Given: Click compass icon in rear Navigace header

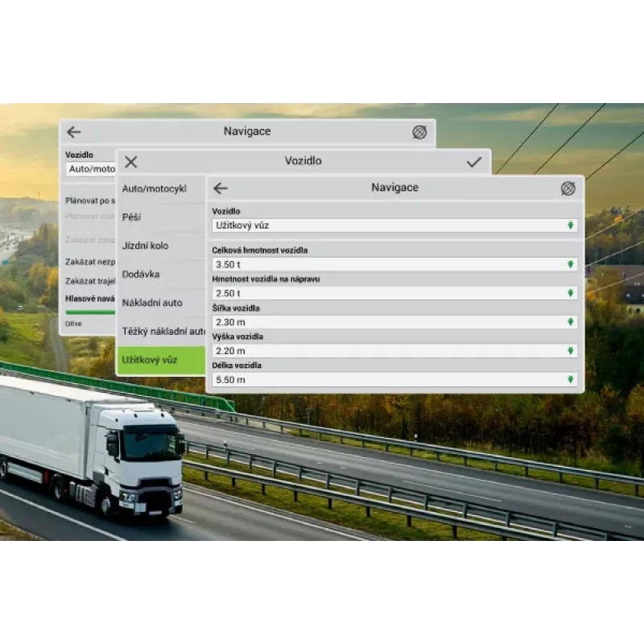Looking at the screenshot, I should point(419,132).
